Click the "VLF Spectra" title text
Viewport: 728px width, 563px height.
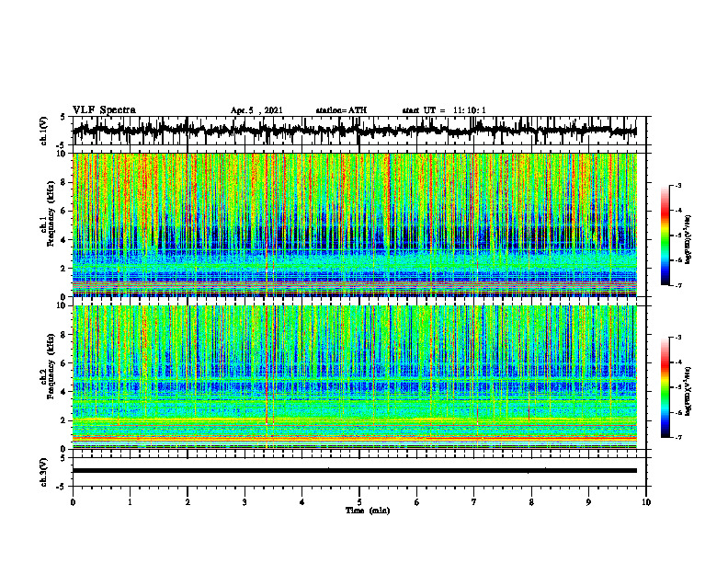click(104, 110)
